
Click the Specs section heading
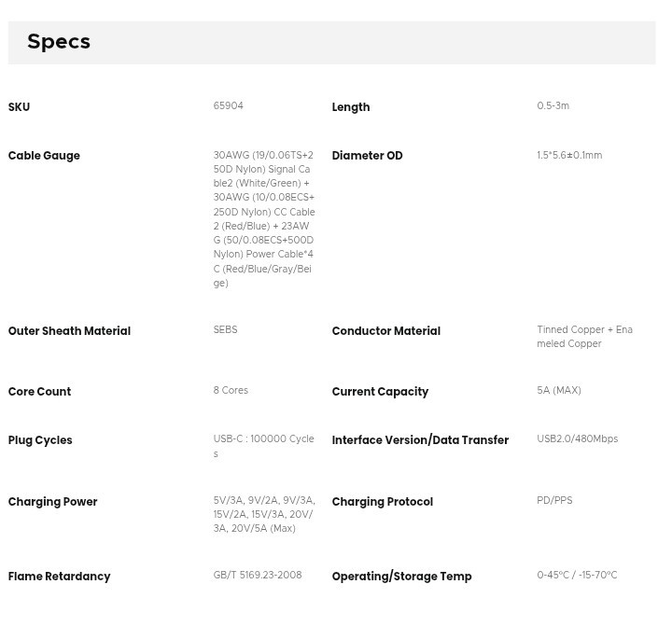click(59, 42)
